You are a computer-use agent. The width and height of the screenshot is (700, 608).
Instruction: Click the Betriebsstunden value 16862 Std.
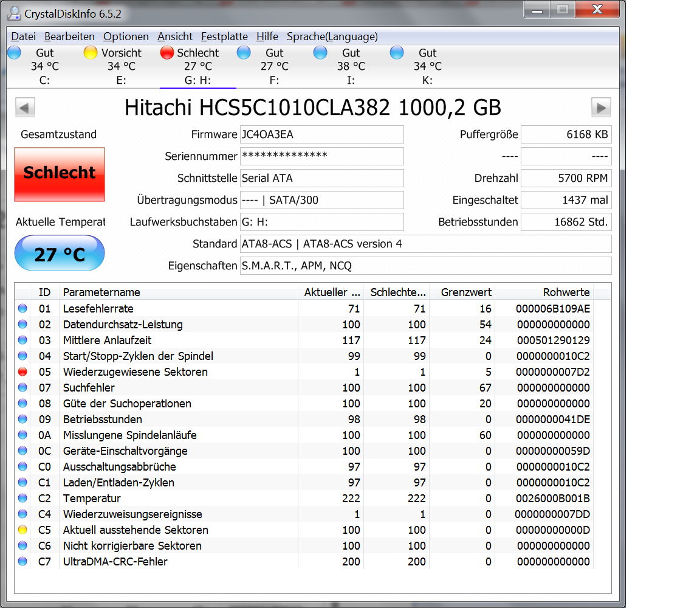tap(566, 222)
